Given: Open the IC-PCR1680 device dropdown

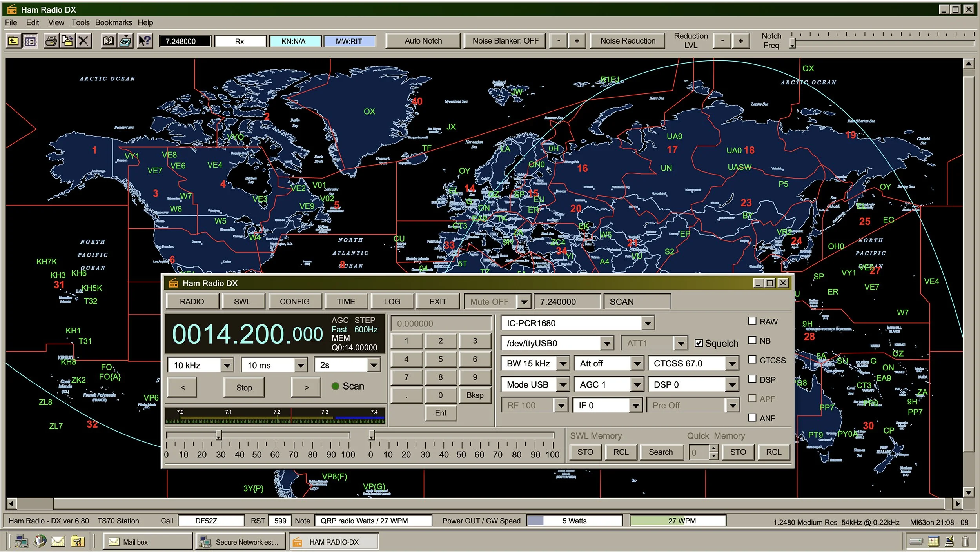Looking at the screenshot, I should [647, 322].
